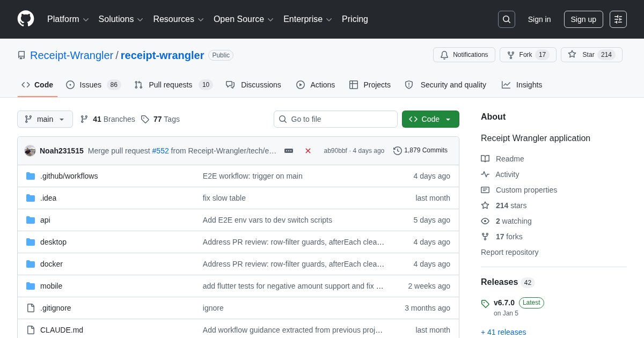Open the receipt-wrangler repo name link
Image resolution: width=644 pixels, height=338 pixels.
(162, 55)
